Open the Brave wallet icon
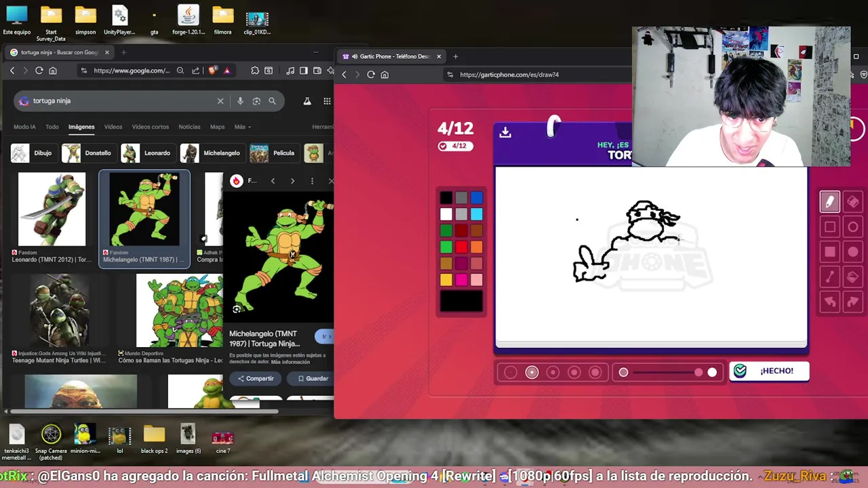The width and height of the screenshot is (868, 488). tap(317, 70)
